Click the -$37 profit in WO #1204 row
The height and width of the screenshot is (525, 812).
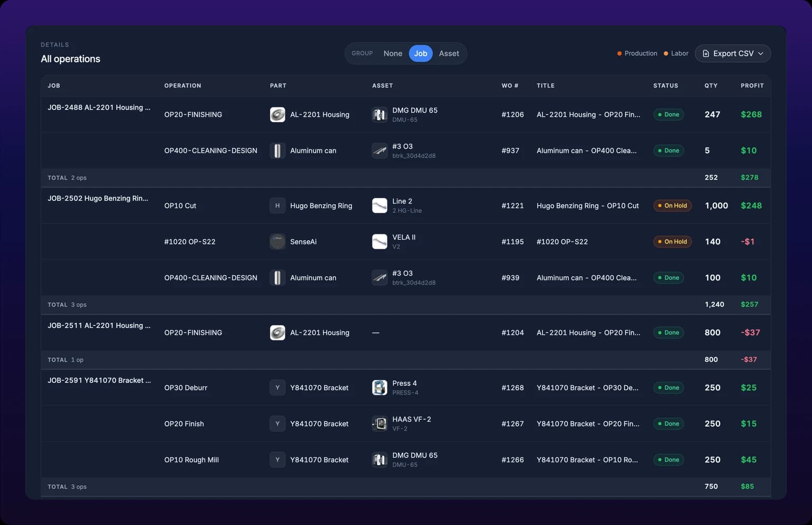(x=751, y=333)
